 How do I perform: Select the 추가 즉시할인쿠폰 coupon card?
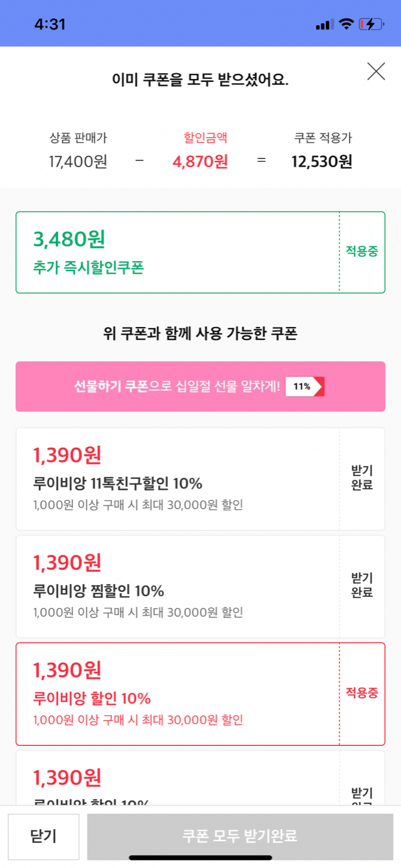coord(175,252)
